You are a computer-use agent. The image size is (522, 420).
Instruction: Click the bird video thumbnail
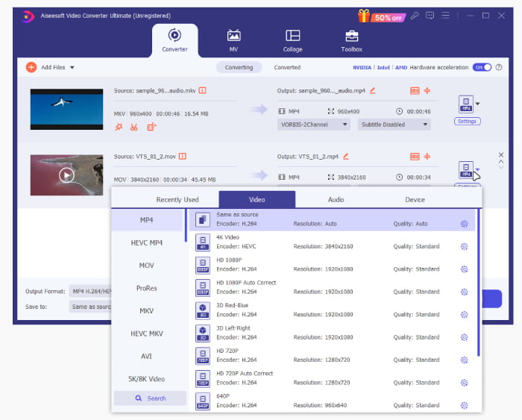[66, 109]
